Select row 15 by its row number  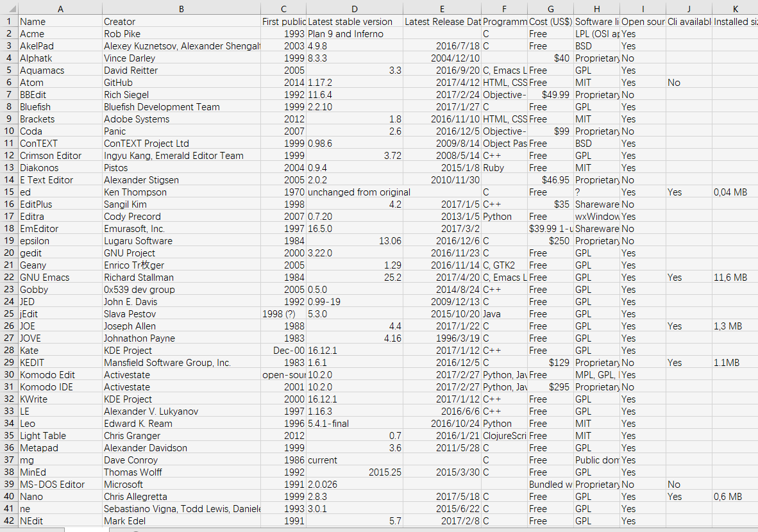coord(9,192)
